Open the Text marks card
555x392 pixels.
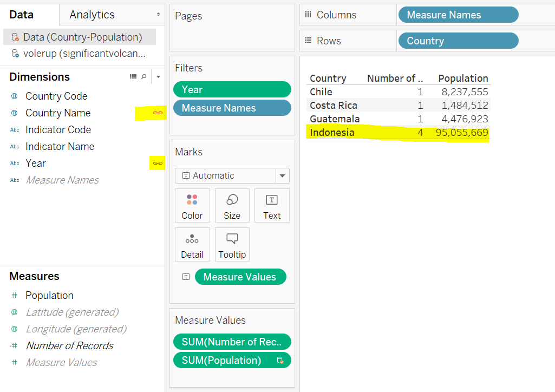[272, 206]
